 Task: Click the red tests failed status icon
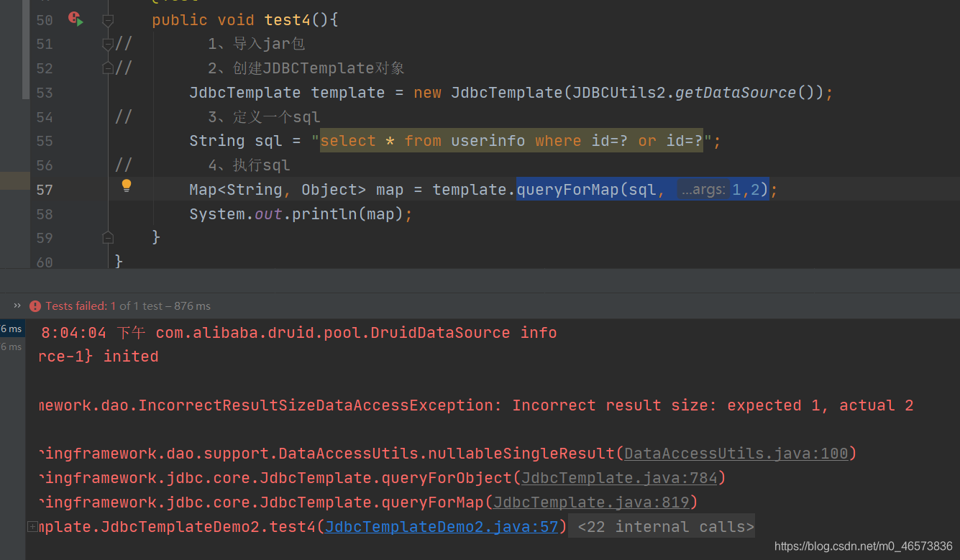pos(35,306)
